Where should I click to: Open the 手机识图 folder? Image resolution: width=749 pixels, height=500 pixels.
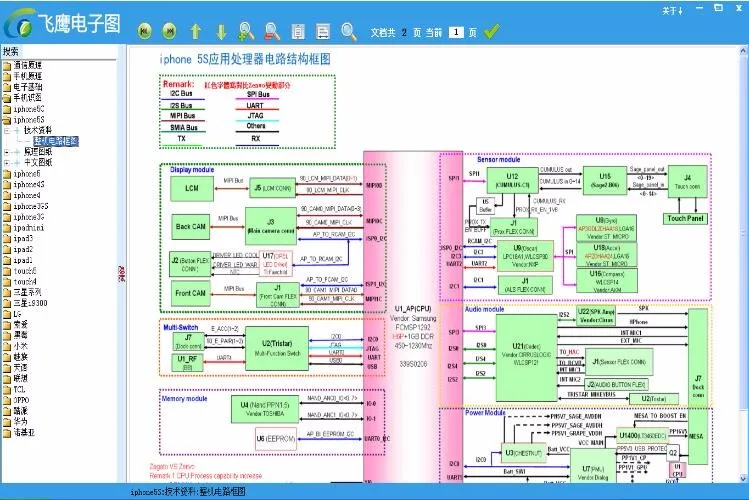pyautogui.click(x=22, y=97)
